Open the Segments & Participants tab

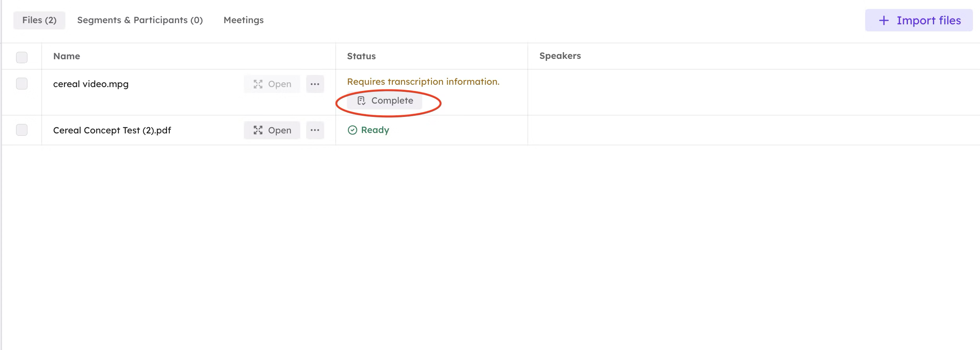point(140,20)
